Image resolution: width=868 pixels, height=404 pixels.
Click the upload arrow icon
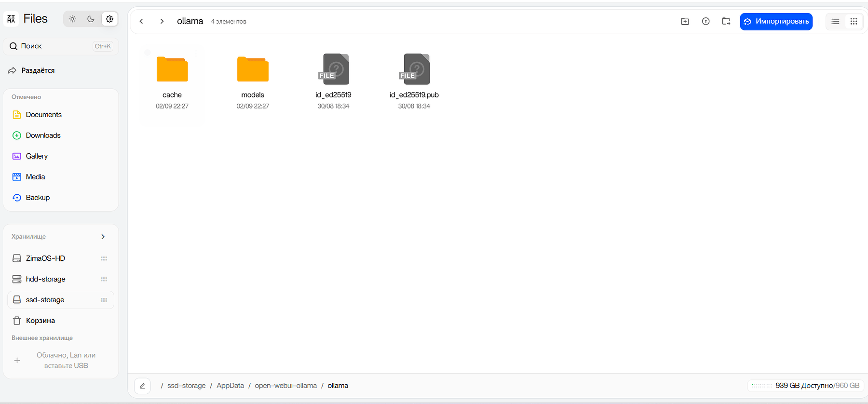(705, 21)
